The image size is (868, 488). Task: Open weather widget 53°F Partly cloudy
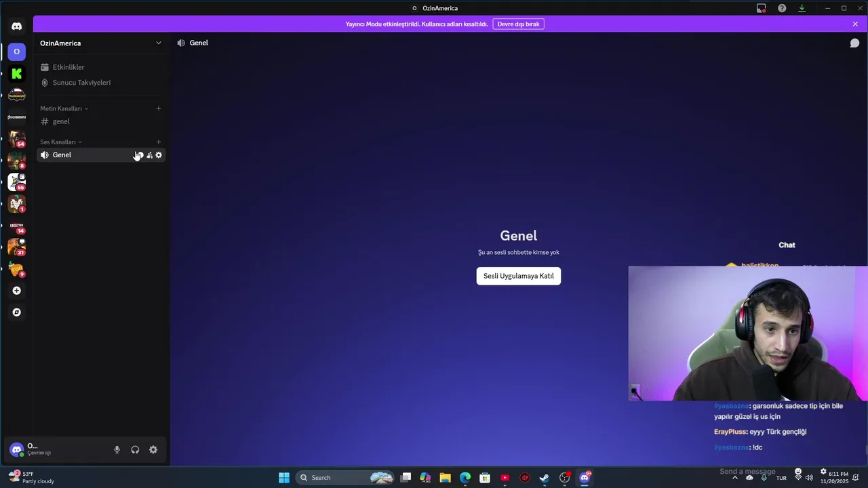pos(31,477)
